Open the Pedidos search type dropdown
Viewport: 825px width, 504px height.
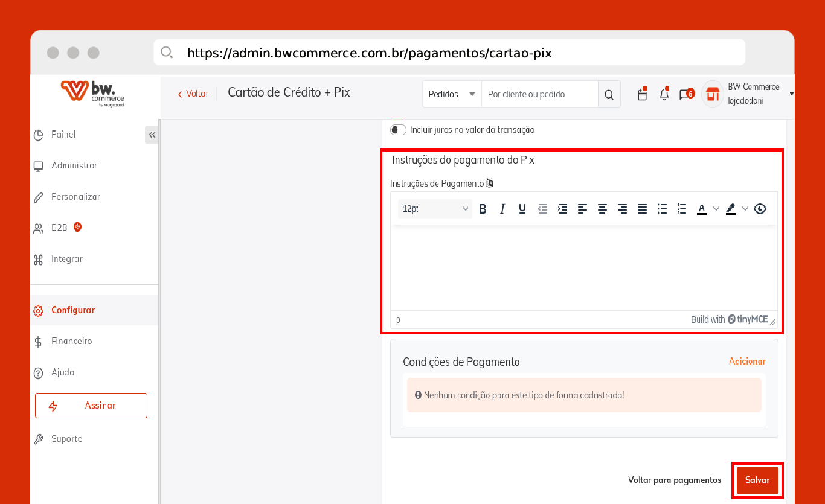coord(452,94)
